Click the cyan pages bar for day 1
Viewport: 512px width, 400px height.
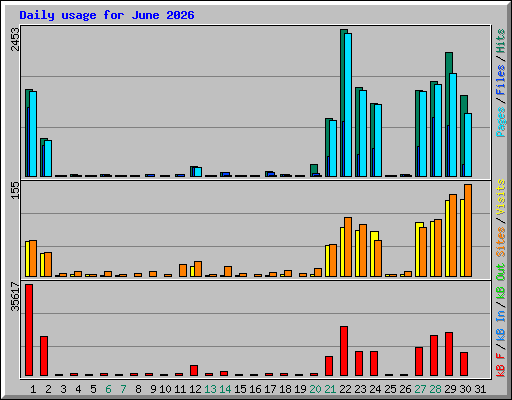(x=33, y=134)
